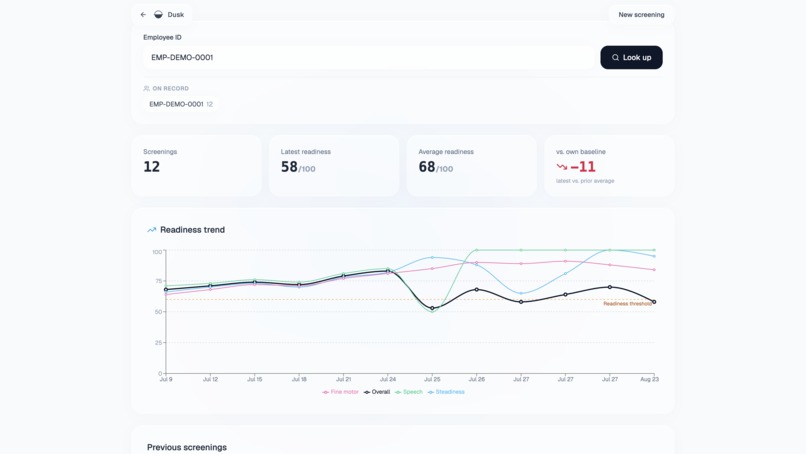Viewport: 806px width, 454px height.
Task: Click the 58/100 latest readiness value
Action: (x=298, y=167)
